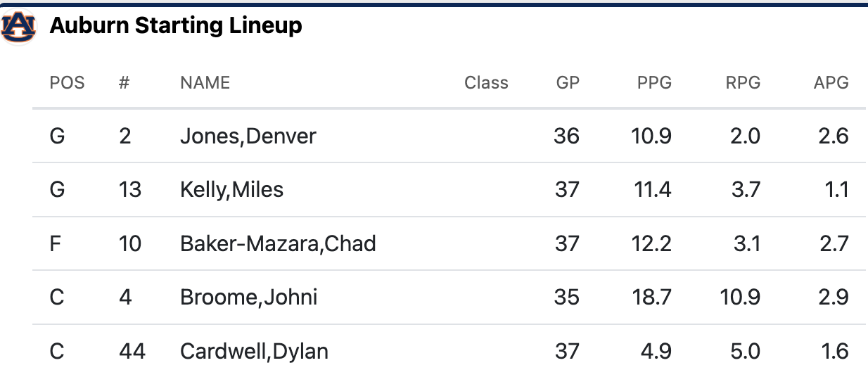Screen dimensions: 868x377
Task: Select Baker-Mazara, Chad player name
Action: (278, 243)
